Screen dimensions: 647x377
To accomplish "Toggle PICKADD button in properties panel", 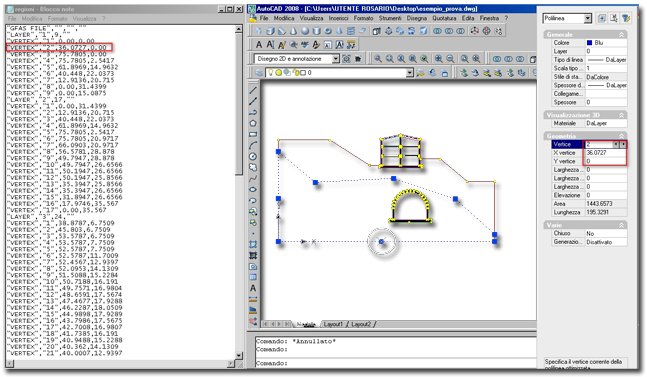I will (x=602, y=18).
